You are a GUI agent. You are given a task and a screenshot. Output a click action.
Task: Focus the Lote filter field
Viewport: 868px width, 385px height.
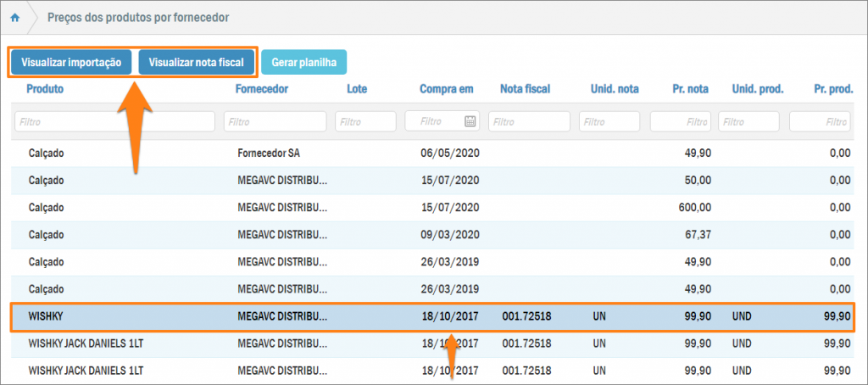pyautogui.click(x=365, y=122)
